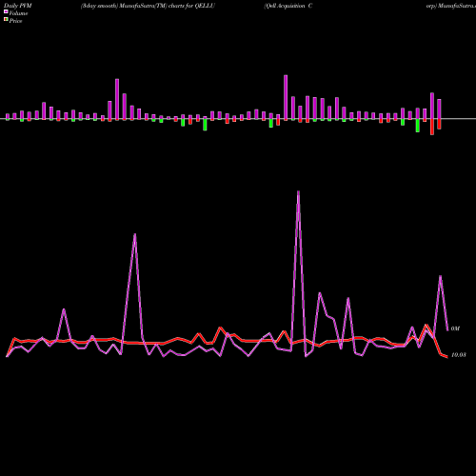The height and width of the screenshot is (476, 476).
Task: Click the highest peak of the volume line
Action: click(298, 191)
